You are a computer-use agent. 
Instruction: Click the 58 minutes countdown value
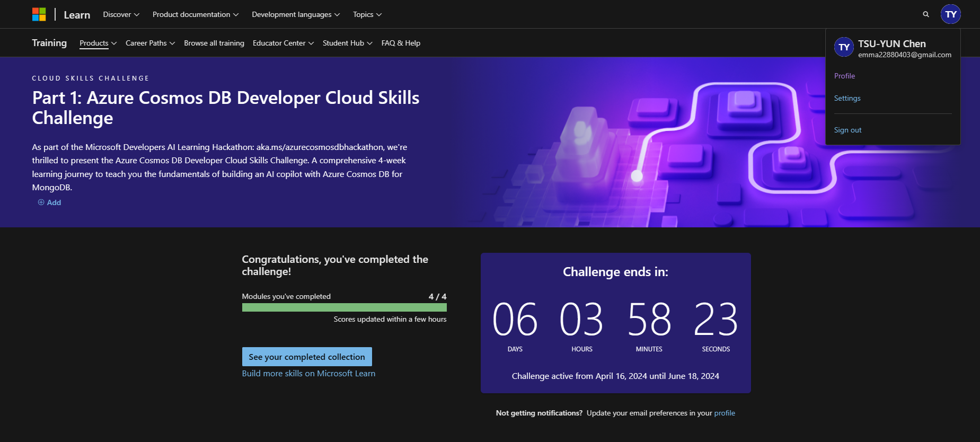point(649,319)
